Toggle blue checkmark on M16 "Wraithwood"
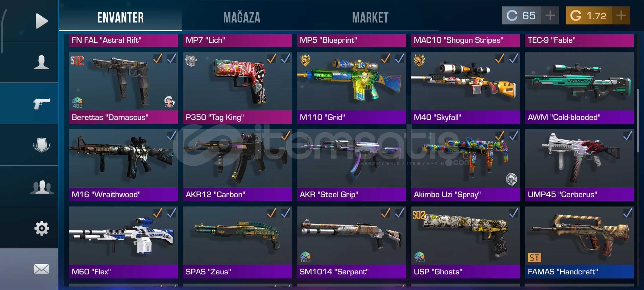 coord(171,136)
